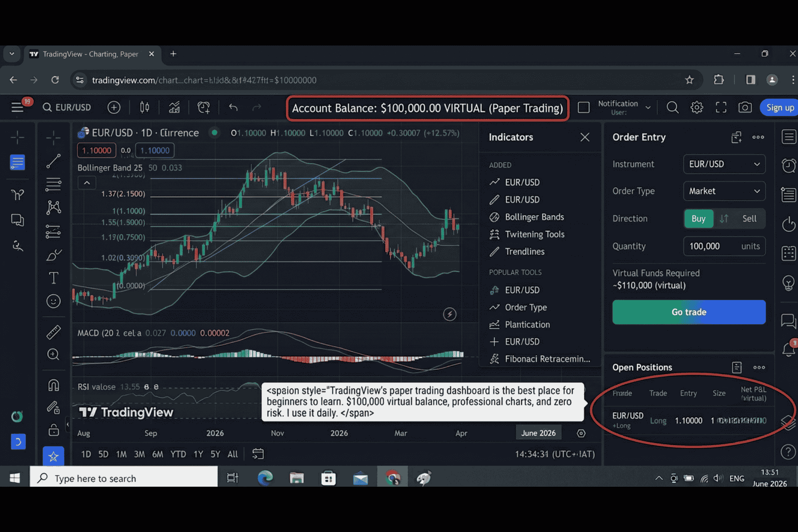Open Open Positions more options menu

[x=759, y=367]
